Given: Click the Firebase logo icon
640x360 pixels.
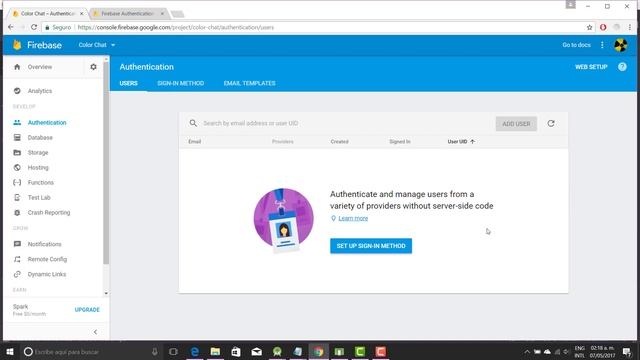Looking at the screenshot, I should pos(17,45).
